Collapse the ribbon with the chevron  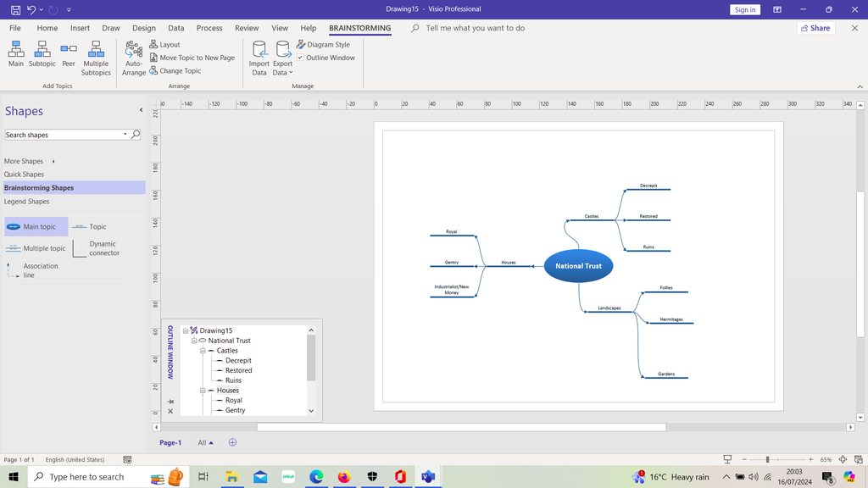pos(859,85)
